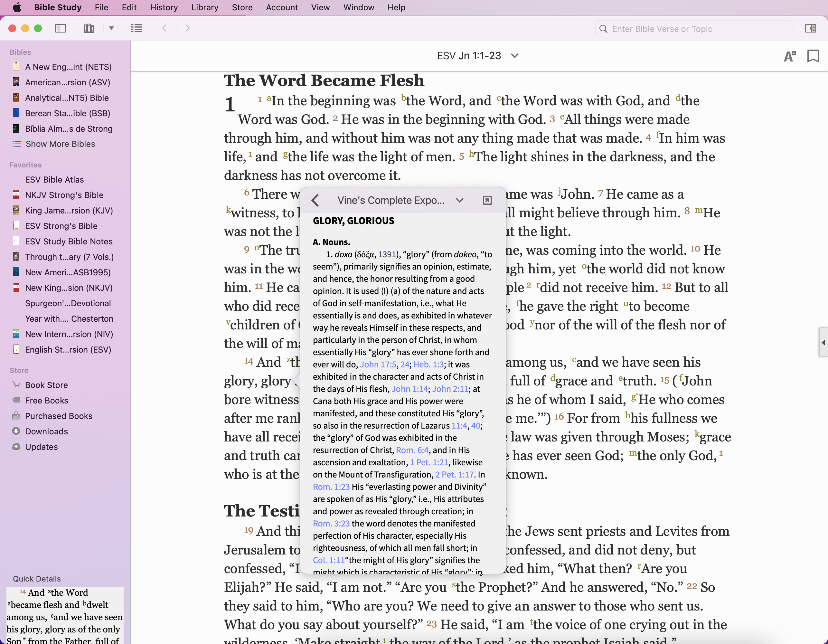Follow the 1 Pet. 1:21 link
The width and height of the screenshot is (828, 644).
click(x=429, y=463)
